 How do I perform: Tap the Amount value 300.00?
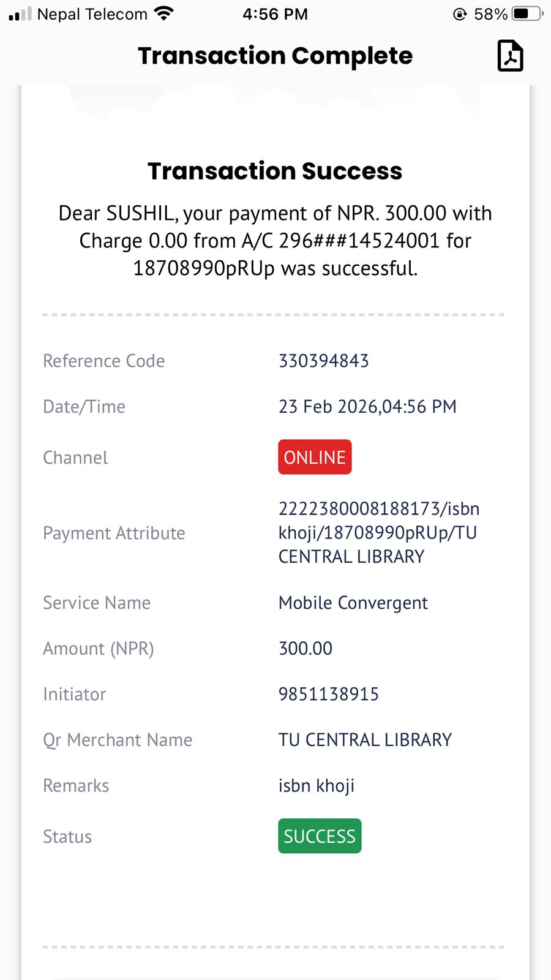tap(305, 648)
